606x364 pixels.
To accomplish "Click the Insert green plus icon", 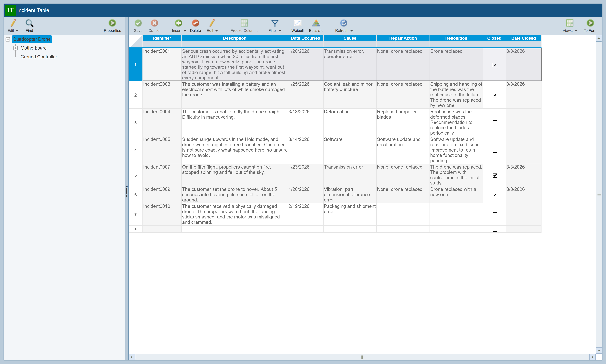I will click(178, 23).
